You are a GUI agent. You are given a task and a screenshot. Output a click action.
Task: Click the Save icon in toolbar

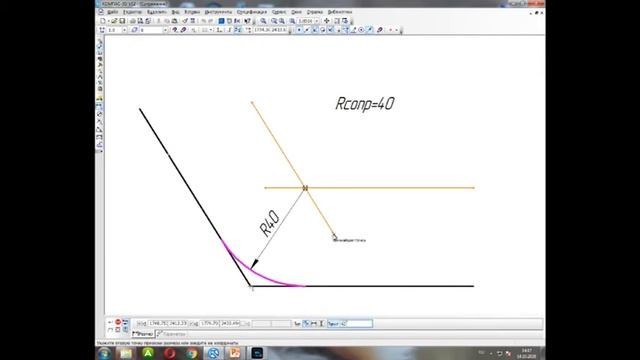point(122,21)
